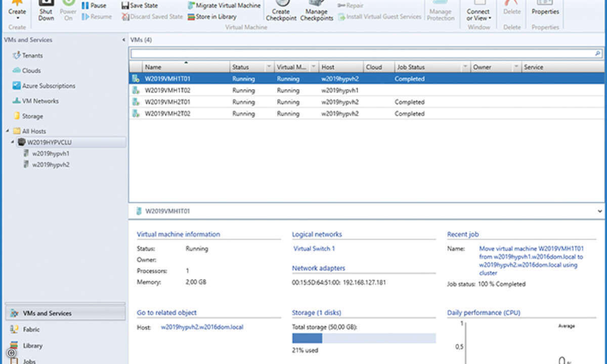Open the Owner column filter dropdown
Image resolution: width=607 pixels, height=364 pixels.
[516, 67]
